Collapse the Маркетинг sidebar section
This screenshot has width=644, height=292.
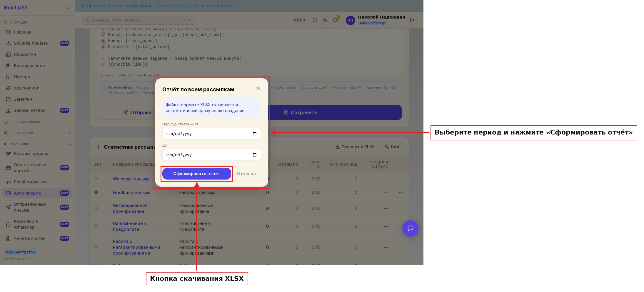coord(37,144)
